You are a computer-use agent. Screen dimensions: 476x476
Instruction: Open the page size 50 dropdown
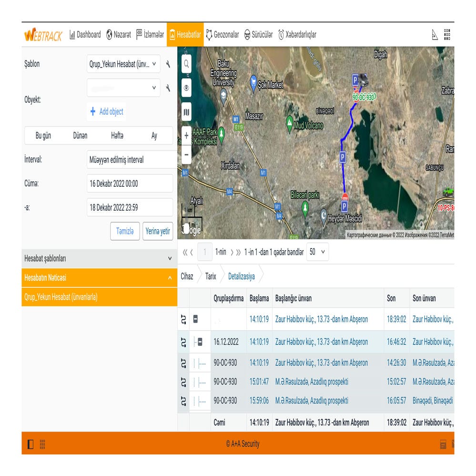pyautogui.click(x=317, y=252)
